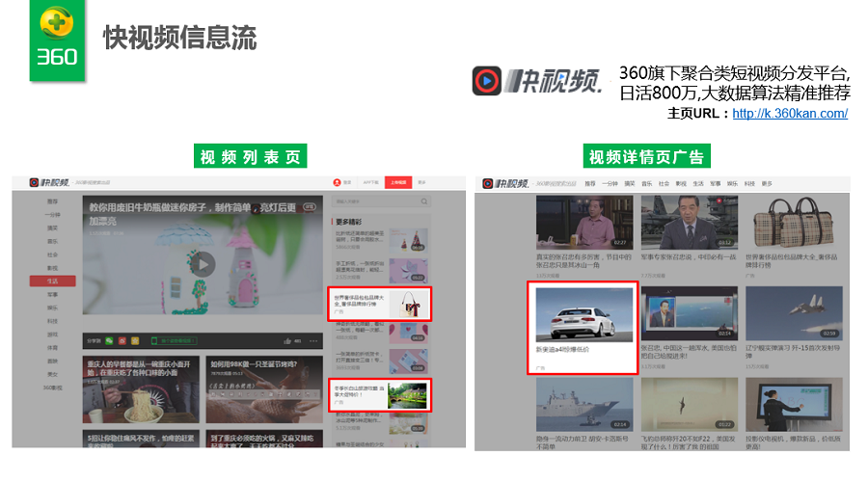Open the 张召忠 中国这一趟浑水 news video
The height and width of the screenshot is (482, 868).
coord(690,313)
